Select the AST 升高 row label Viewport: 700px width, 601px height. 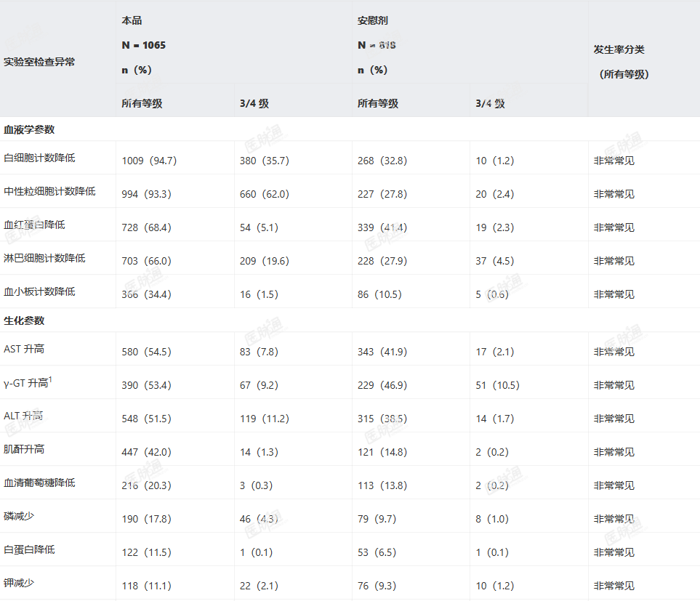24,349
